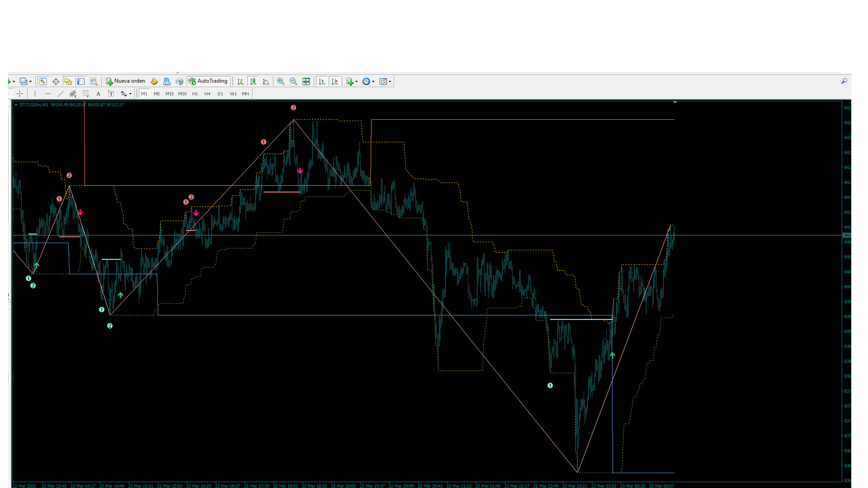Switch to the H4 timeframe
The height and width of the screenshot is (488, 868).
pos(208,94)
